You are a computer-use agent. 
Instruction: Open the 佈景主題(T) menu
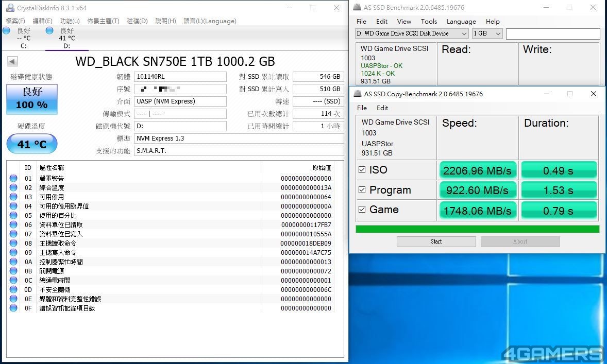tap(103, 21)
